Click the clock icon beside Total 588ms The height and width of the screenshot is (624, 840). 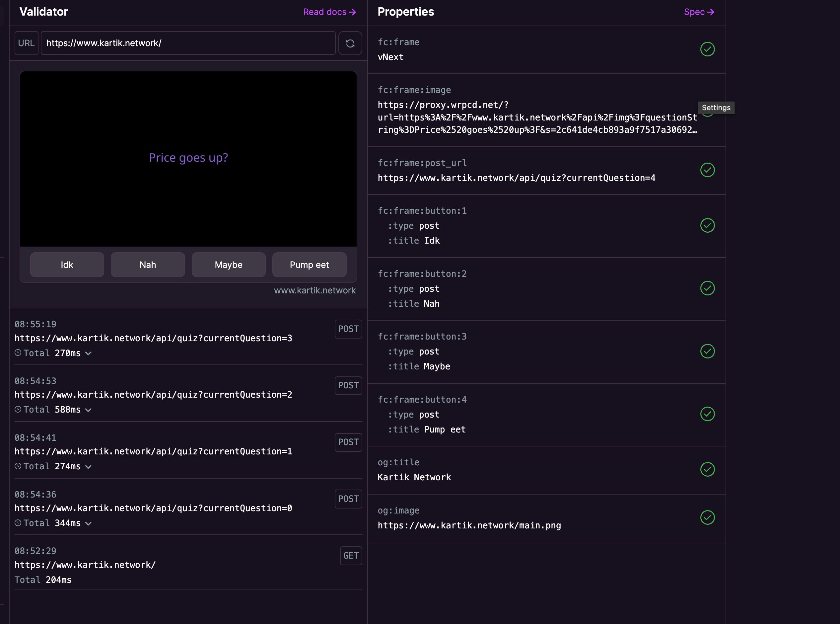18,410
